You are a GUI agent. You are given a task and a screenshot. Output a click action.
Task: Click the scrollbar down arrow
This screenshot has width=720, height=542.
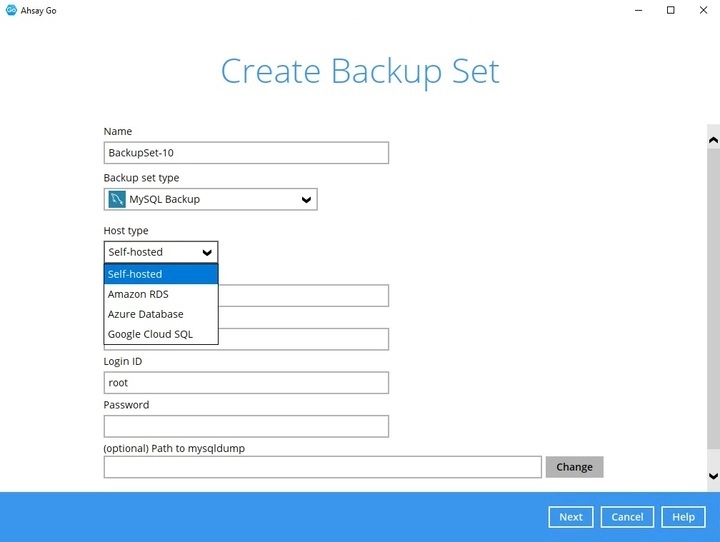713,476
